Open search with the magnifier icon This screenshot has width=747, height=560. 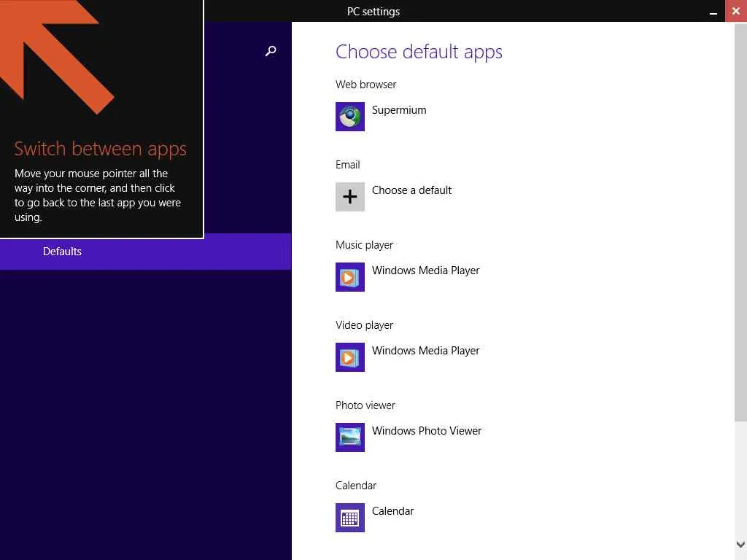271,50
